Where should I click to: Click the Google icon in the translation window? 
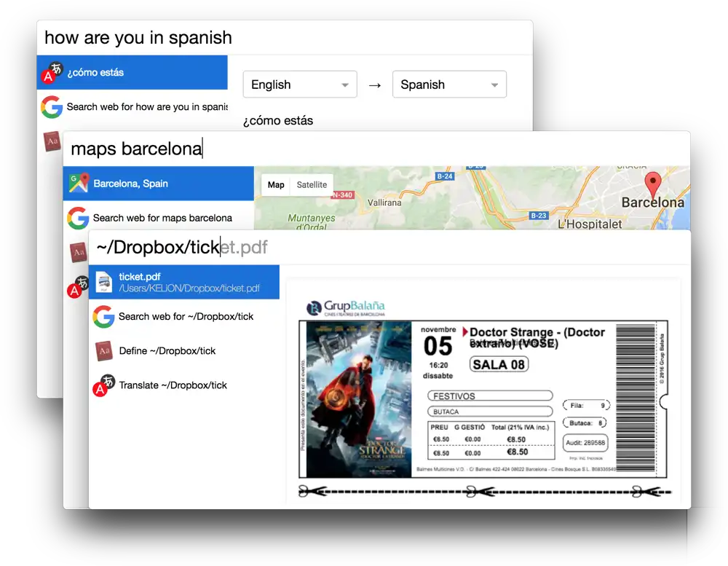point(52,107)
